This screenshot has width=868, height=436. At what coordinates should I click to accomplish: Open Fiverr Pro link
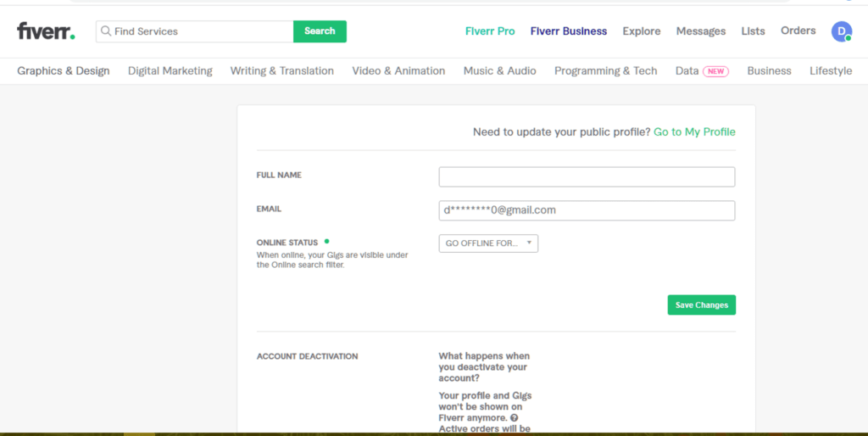point(490,31)
